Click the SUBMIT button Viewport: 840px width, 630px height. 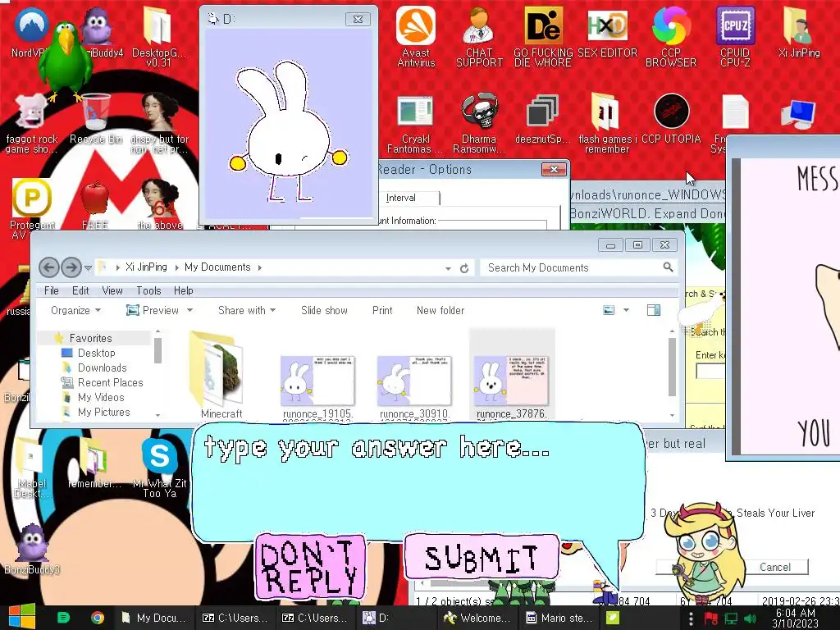point(482,557)
